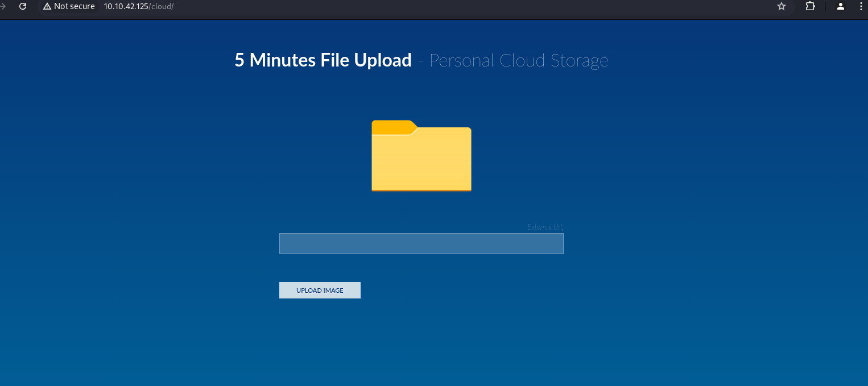Click the dark orange folder tab
Screen dimensions: 868x386
pyautogui.click(x=391, y=127)
